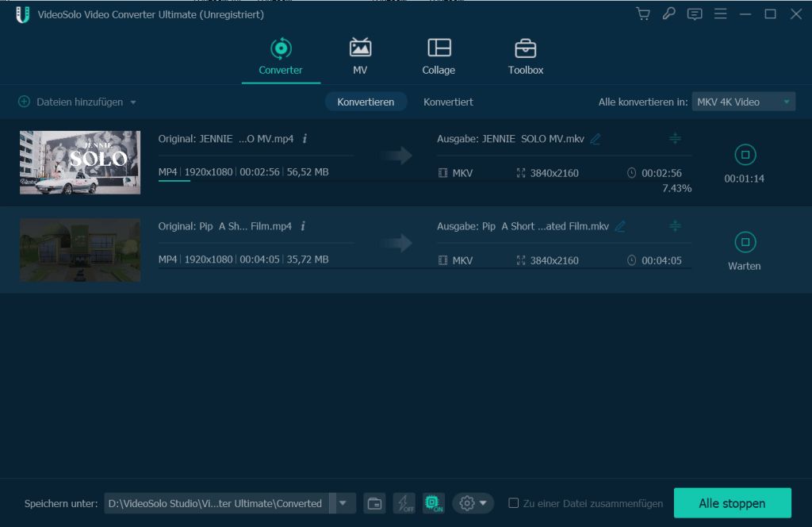The image size is (812, 527).
Task: Select the Konvertieren sub-tab
Action: pyautogui.click(x=366, y=102)
